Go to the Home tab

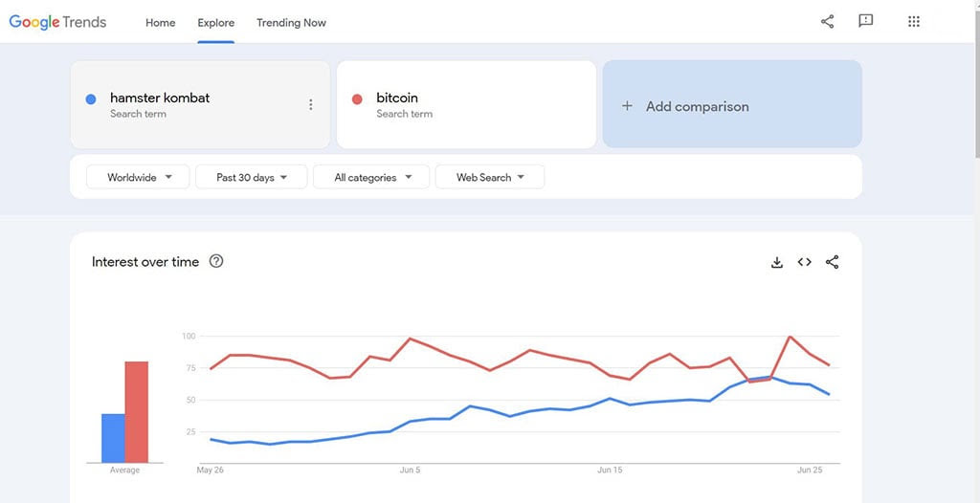pos(160,23)
